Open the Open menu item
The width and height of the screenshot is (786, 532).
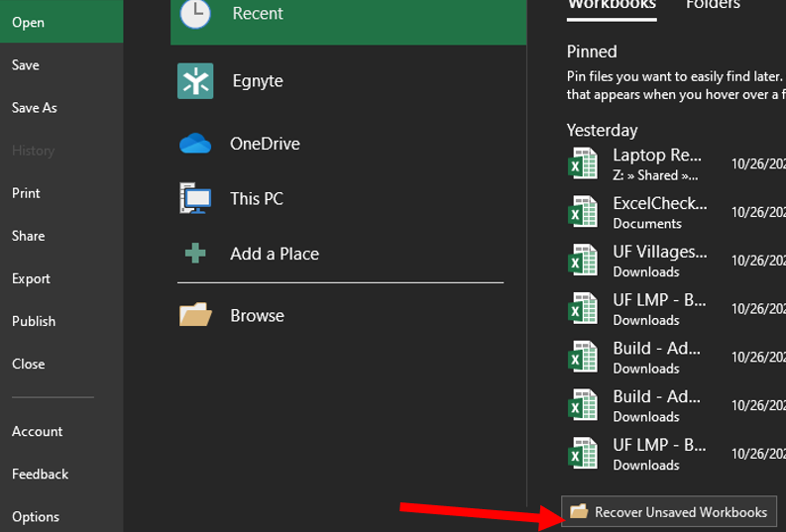[61, 22]
